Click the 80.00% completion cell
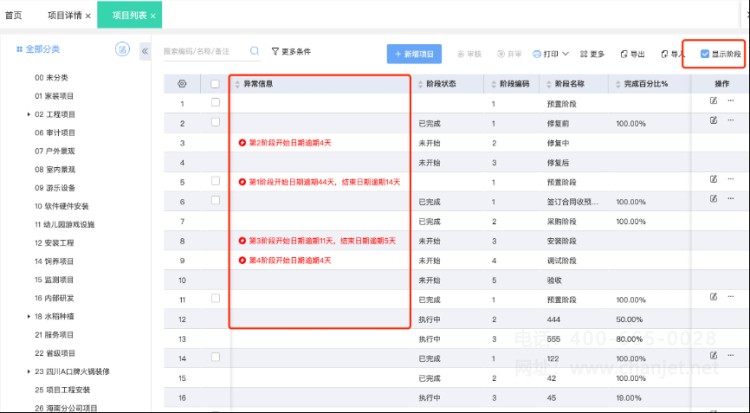Screen dimensions: 750x413 pos(630,339)
